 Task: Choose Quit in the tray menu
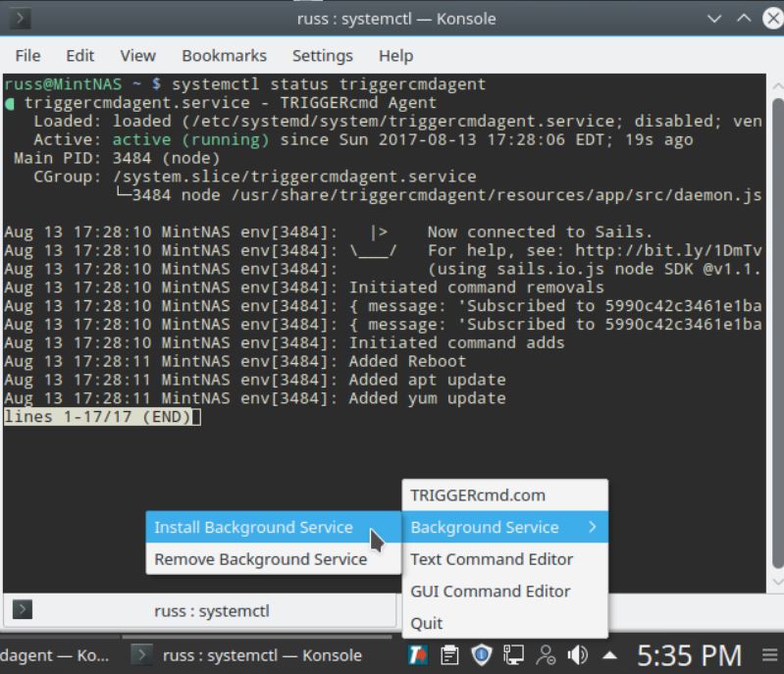pyautogui.click(x=505, y=623)
